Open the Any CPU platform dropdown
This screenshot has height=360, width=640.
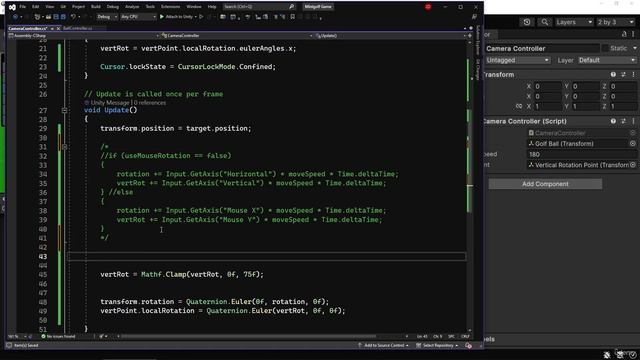click(138, 17)
